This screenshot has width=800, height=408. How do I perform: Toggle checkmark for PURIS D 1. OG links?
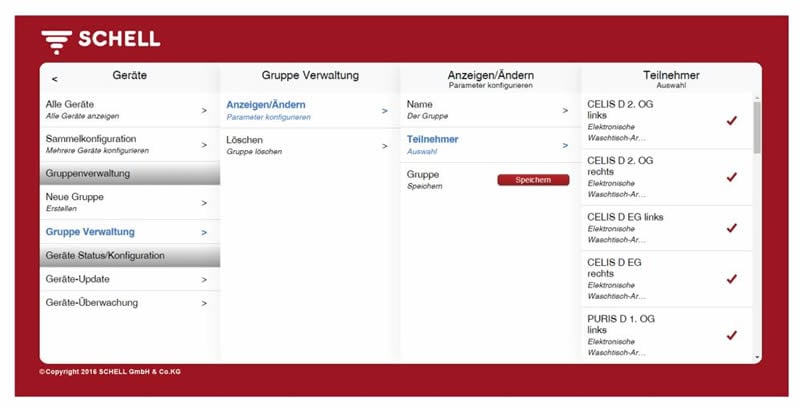coord(732,335)
